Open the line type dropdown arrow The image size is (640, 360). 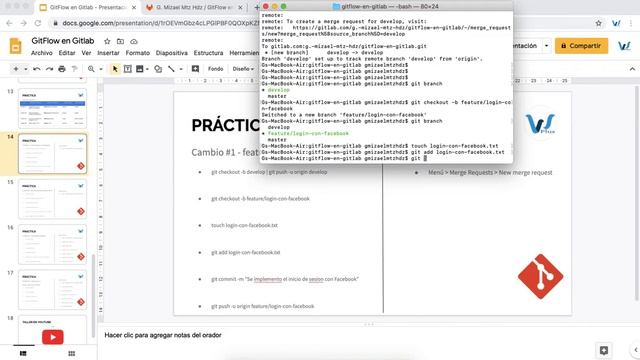(181, 69)
